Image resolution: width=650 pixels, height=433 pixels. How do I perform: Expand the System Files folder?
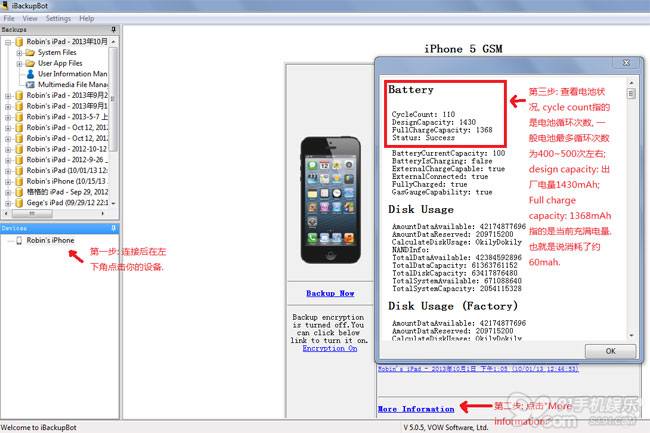pos(19,53)
